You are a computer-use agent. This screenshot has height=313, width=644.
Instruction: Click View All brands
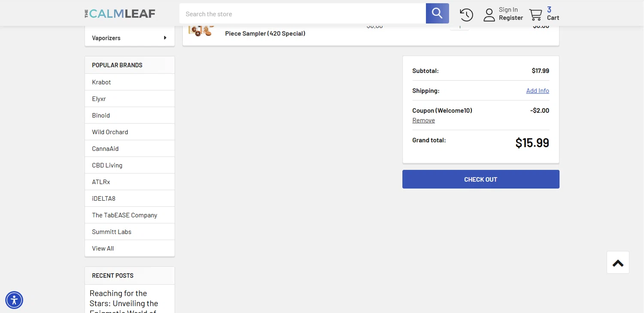point(103,248)
